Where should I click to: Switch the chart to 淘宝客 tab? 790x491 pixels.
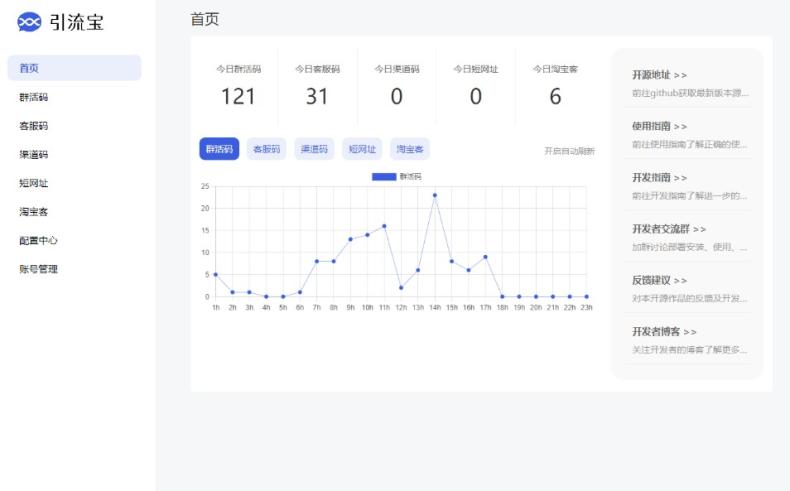coord(410,149)
